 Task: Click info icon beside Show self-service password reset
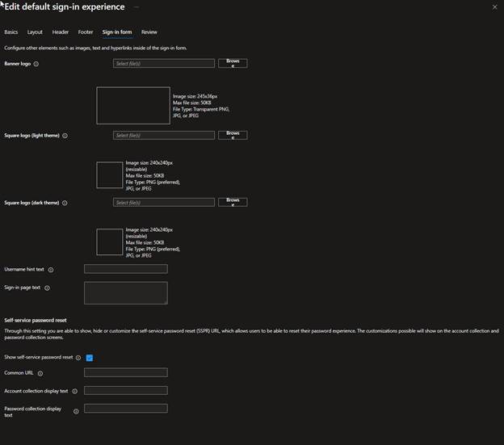pos(78,357)
